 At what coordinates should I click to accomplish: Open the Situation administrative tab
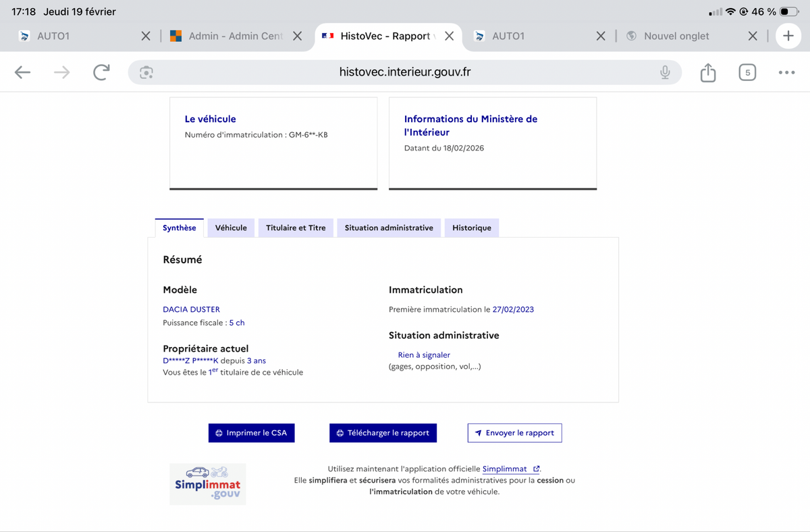click(389, 228)
